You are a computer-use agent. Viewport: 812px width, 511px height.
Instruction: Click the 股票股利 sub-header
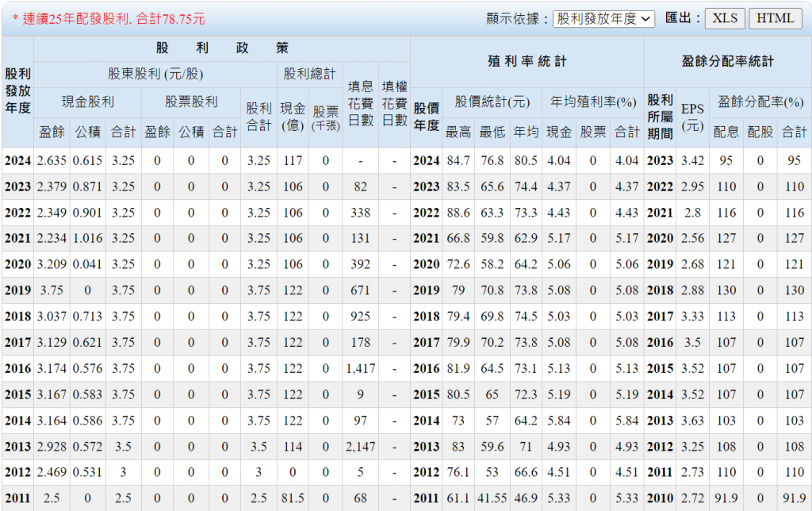(x=191, y=102)
